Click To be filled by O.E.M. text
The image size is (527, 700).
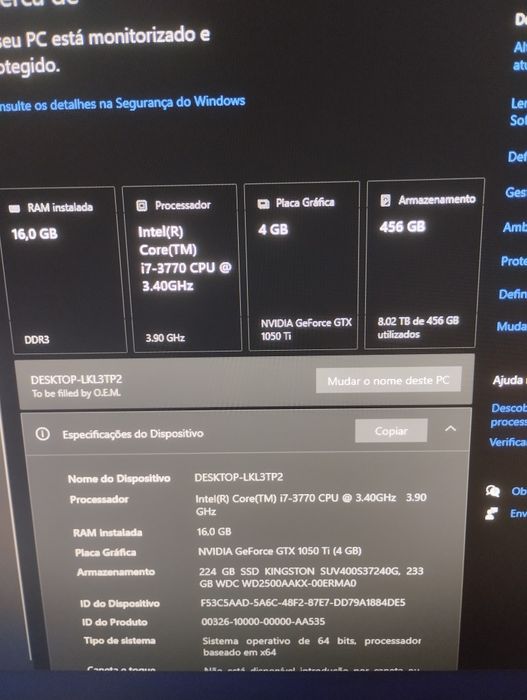(x=76, y=393)
